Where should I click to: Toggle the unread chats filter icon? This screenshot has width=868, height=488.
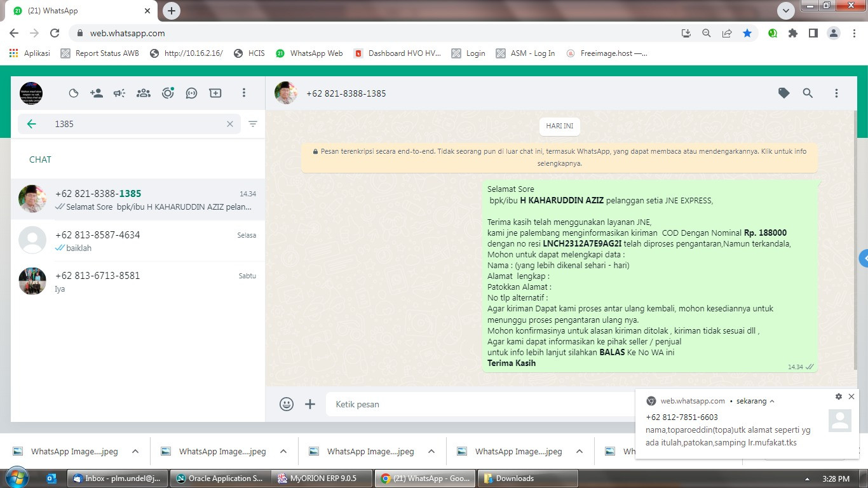253,124
